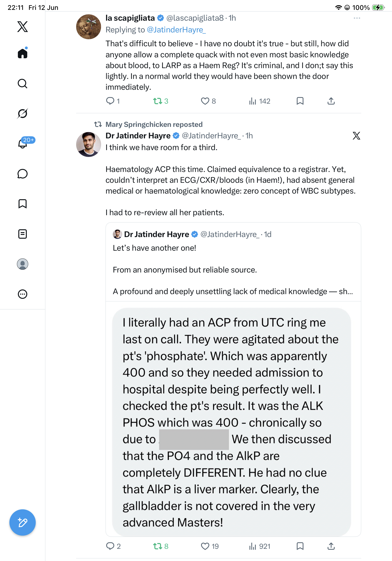Open share menu on la scapigliata's reply
Viewport: 392px width, 561px height.
tap(331, 101)
